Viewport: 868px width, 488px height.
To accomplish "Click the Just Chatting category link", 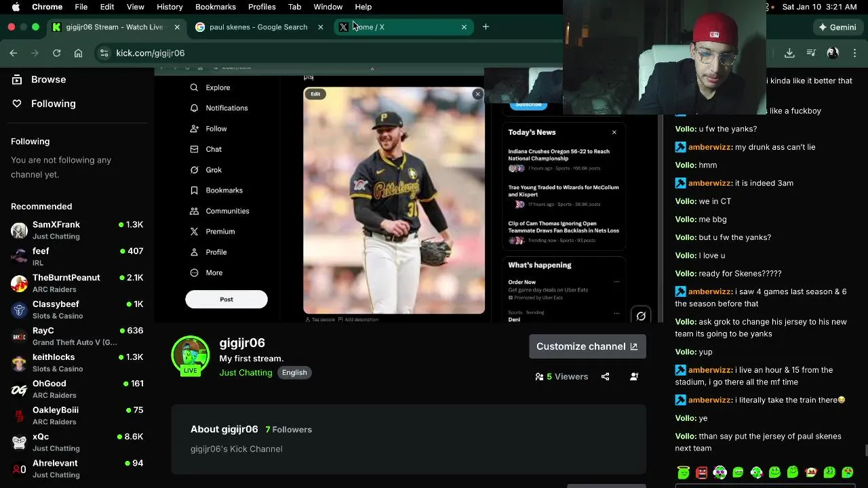I will (x=245, y=373).
